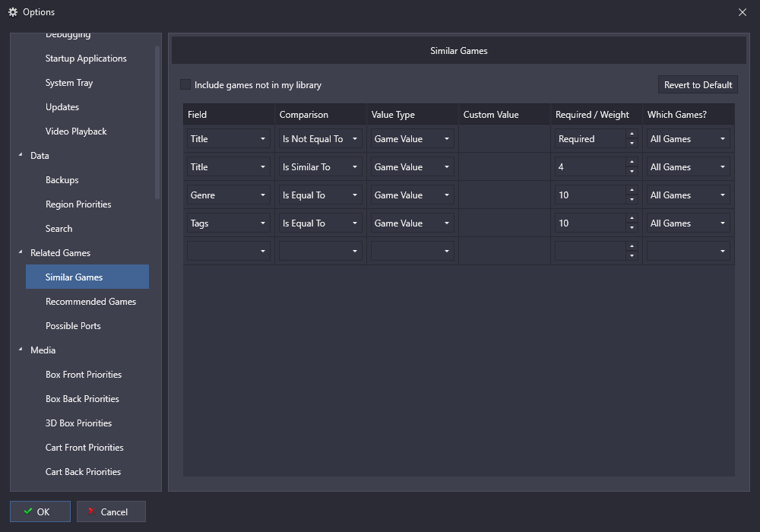Click the Options gear icon

[x=13, y=12]
